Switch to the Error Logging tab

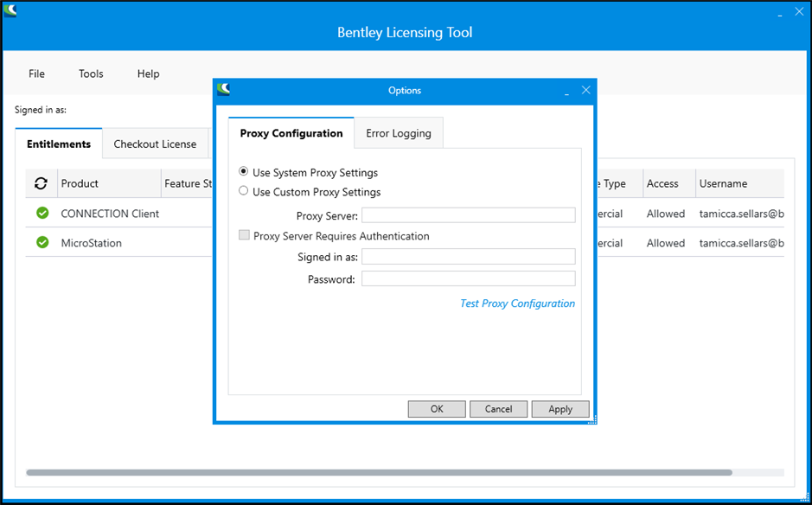(399, 133)
